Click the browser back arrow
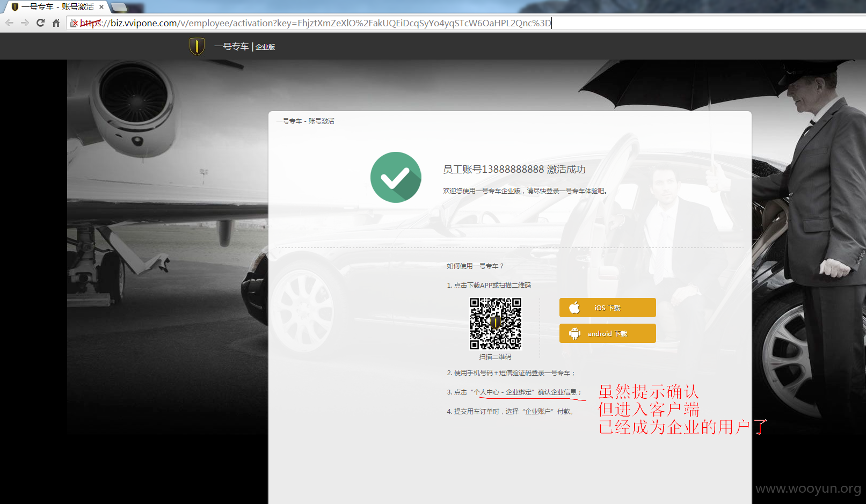866x504 pixels. click(x=9, y=23)
